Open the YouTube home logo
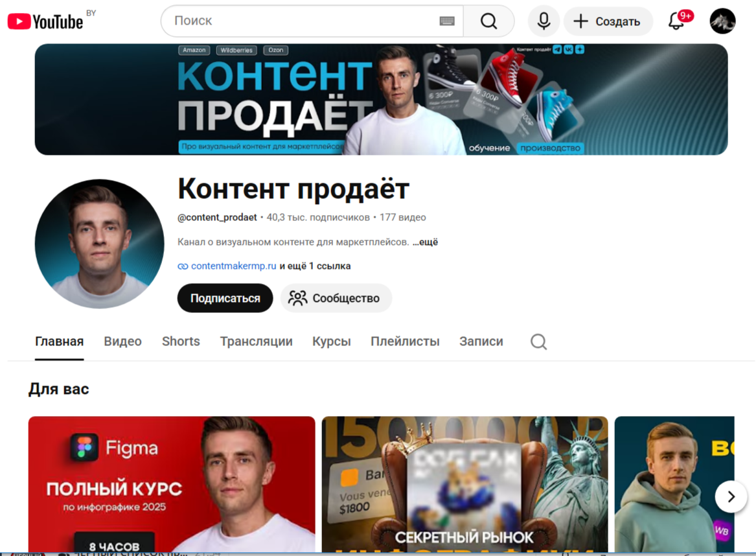The height and width of the screenshot is (556, 756). pyautogui.click(x=45, y=21)
